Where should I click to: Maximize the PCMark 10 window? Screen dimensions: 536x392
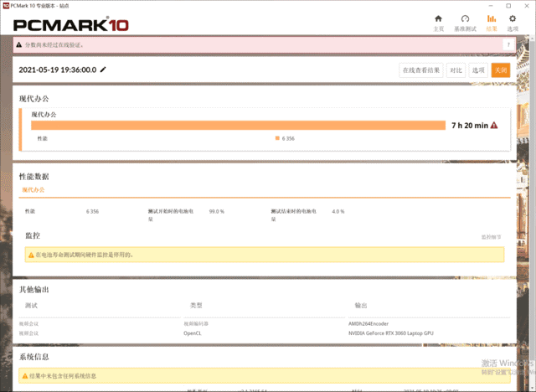click(508, 6)
